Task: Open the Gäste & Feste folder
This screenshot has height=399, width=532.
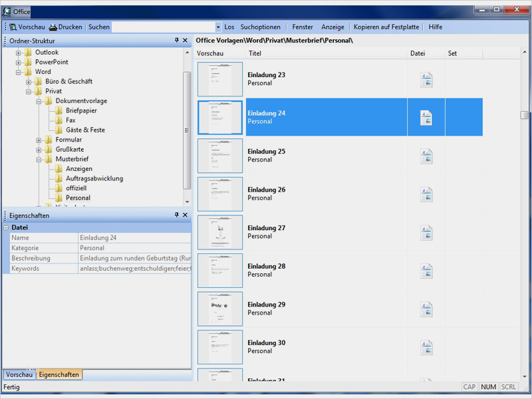Action: coord(84,130)
